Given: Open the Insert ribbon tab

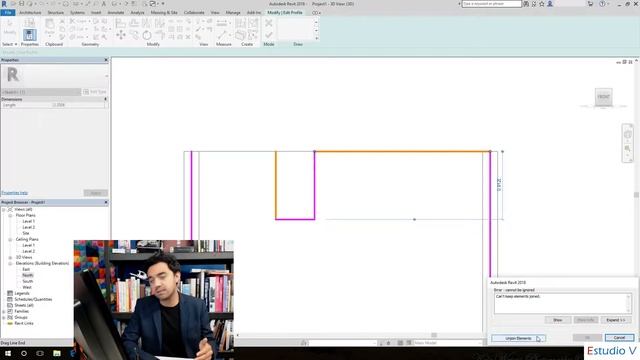Looking at the screenshot, I should coord(96,13).
